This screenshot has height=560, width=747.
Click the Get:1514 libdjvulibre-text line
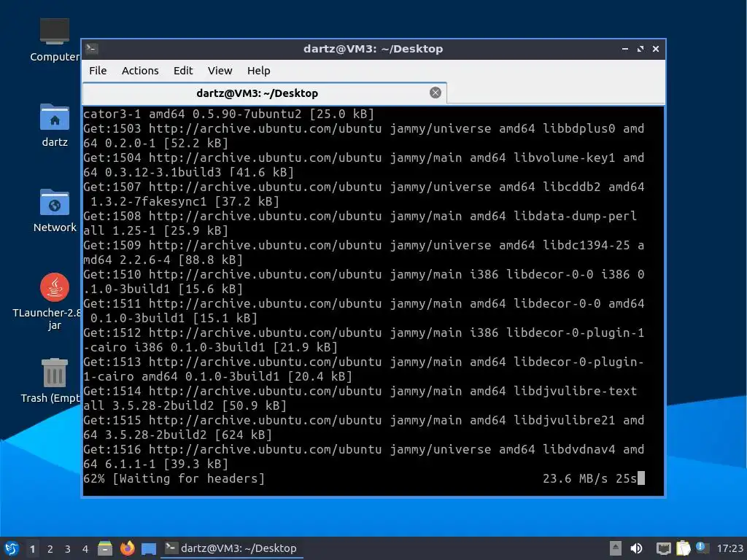[x=360, y=398]
